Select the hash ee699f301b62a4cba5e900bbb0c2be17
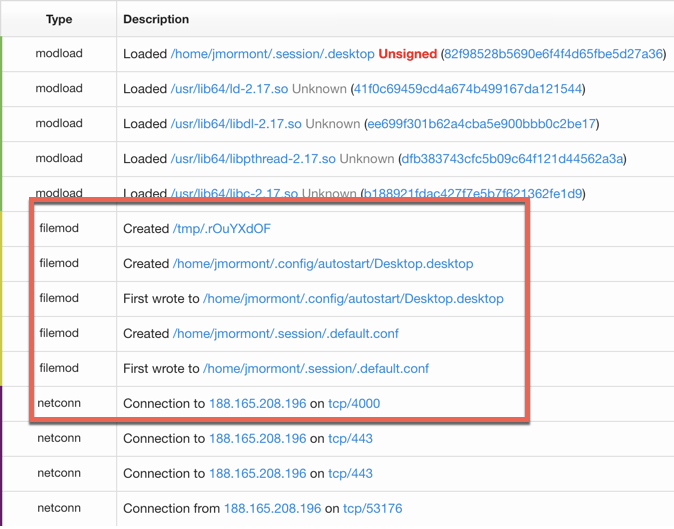Screen dimensions: 674x529 click(482, 124)
